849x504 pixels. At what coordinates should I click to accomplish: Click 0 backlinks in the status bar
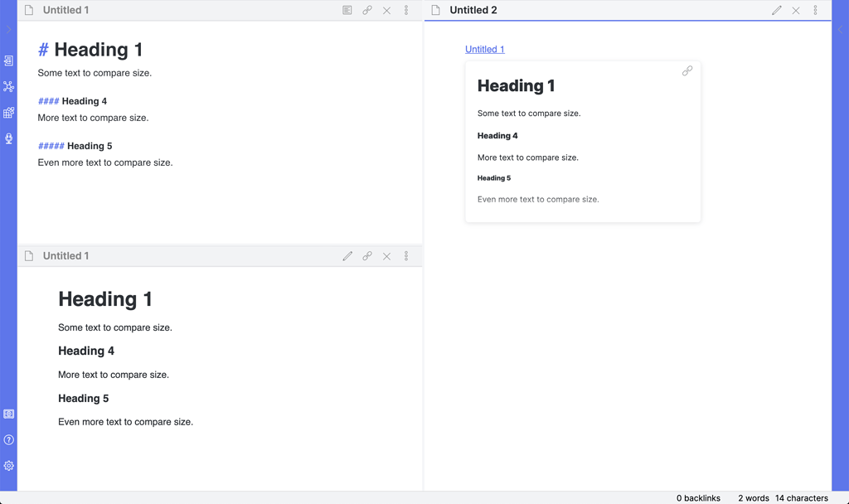[698, 498]
